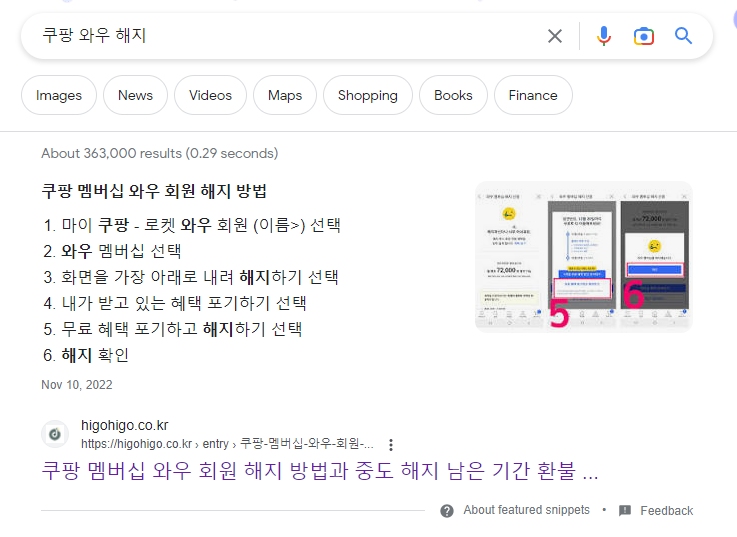Switch to the Images filter
The width and height of the screenshot is (737, 537).
[x=59, y=95]
